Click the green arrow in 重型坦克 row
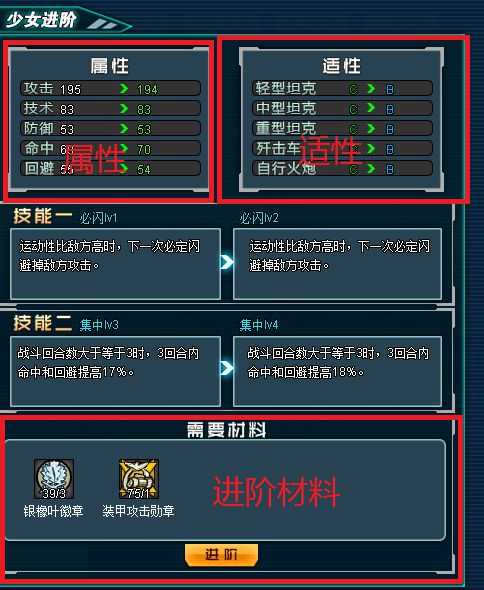 [x=371, y=129]
